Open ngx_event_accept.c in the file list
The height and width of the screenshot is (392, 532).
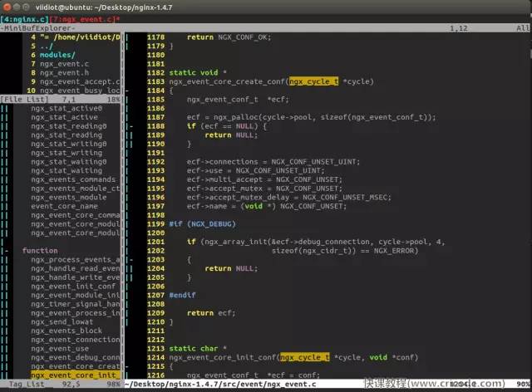pyautogui.click(x=80, y=81)
